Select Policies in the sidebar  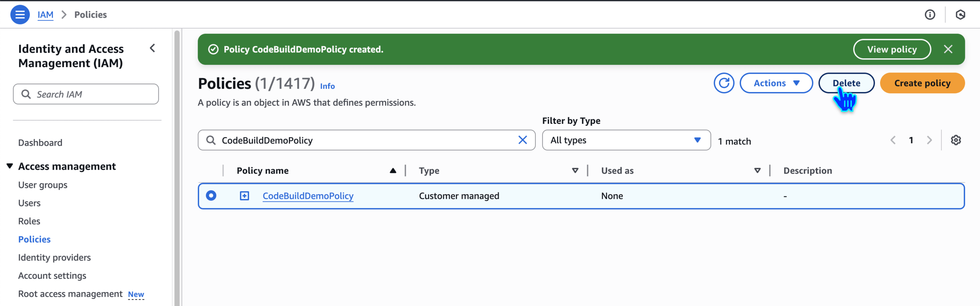click(34, 239)
